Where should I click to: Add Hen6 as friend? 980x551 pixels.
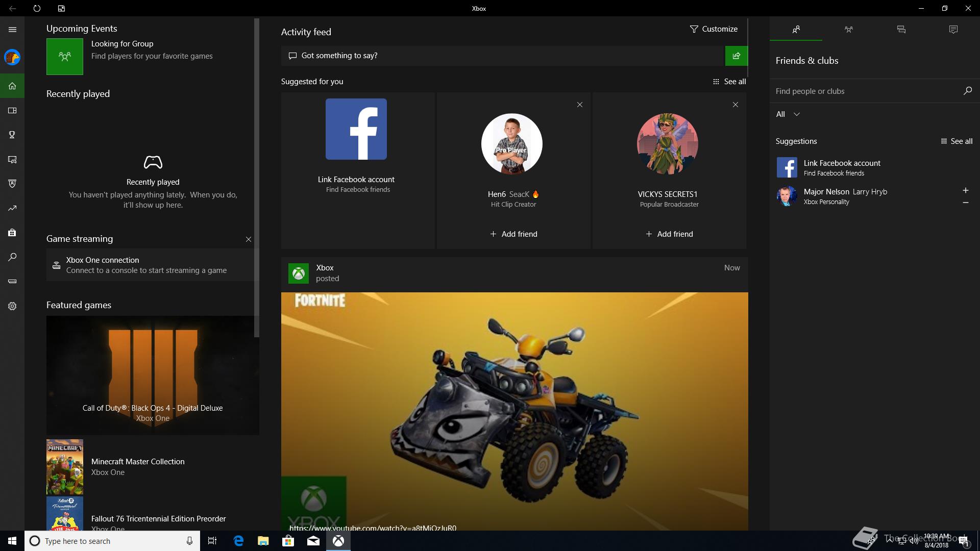(x=513, y=234)
